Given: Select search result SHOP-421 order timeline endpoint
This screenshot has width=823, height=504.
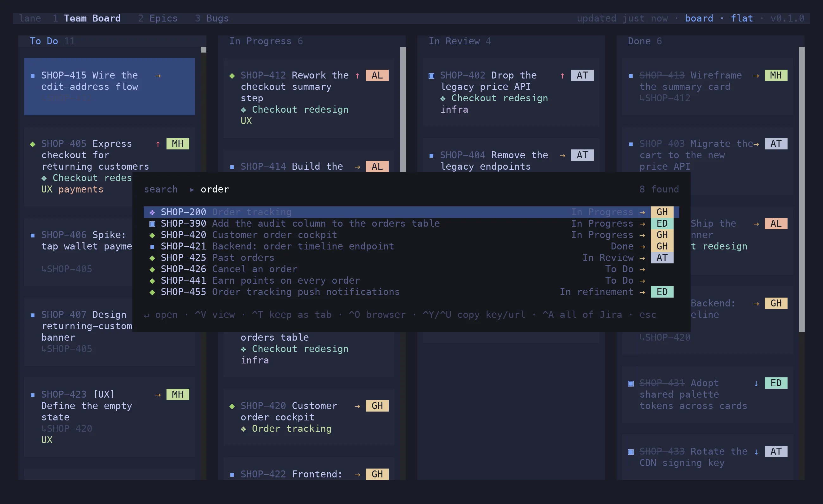Looking at the screenshot, I should click(411, 246).
